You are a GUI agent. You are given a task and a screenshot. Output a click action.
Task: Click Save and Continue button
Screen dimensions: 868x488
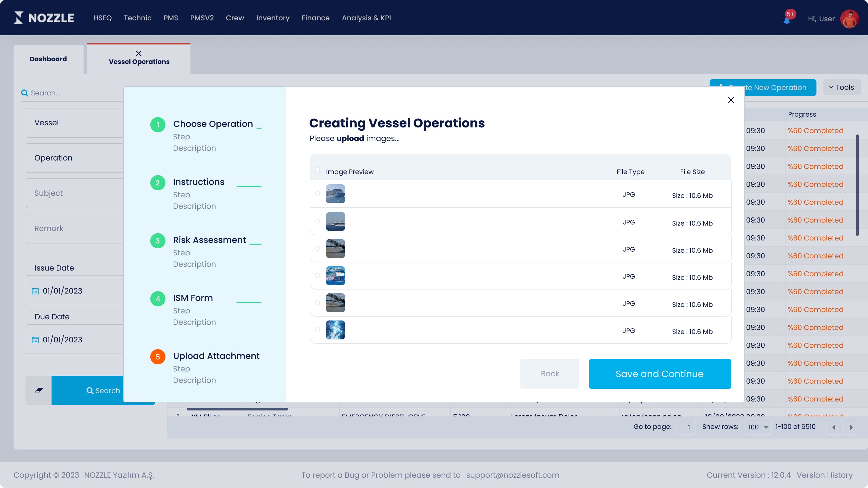click(660, 374)
